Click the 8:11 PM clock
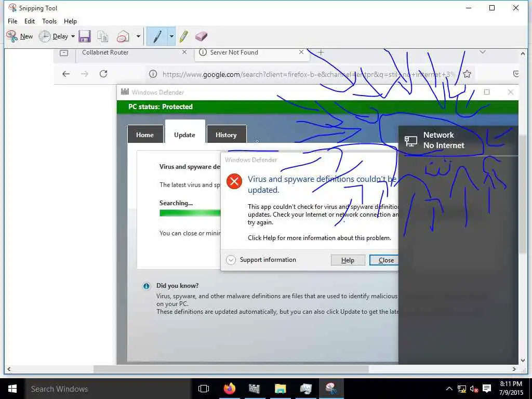 pos(511,384)
